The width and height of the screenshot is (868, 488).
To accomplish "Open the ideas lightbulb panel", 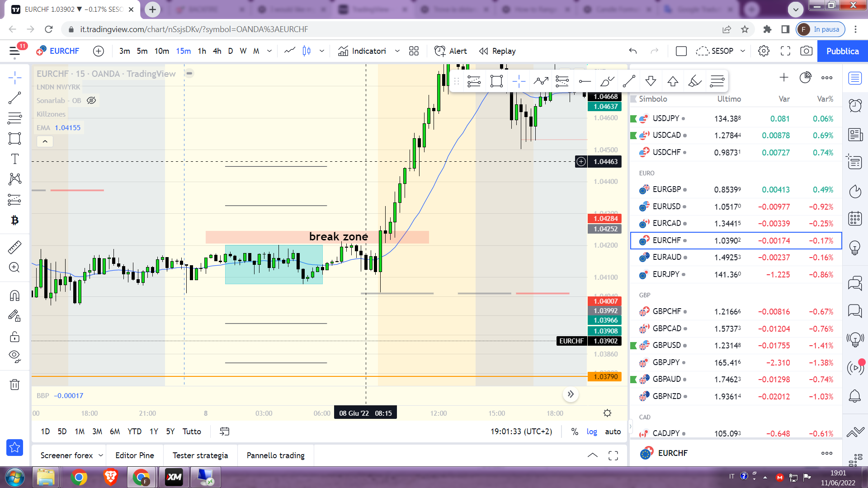I will pos(855,248).
